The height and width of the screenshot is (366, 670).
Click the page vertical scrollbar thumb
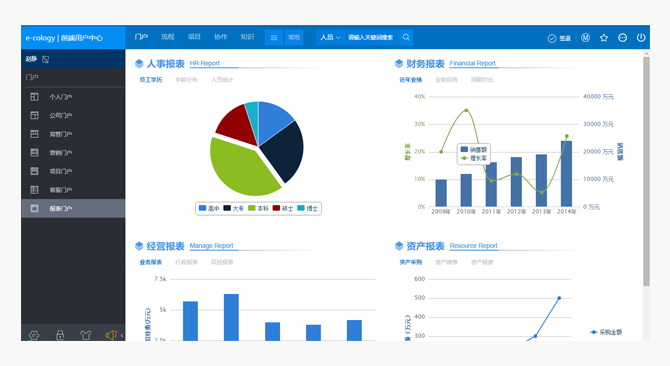tap(646, 171)
